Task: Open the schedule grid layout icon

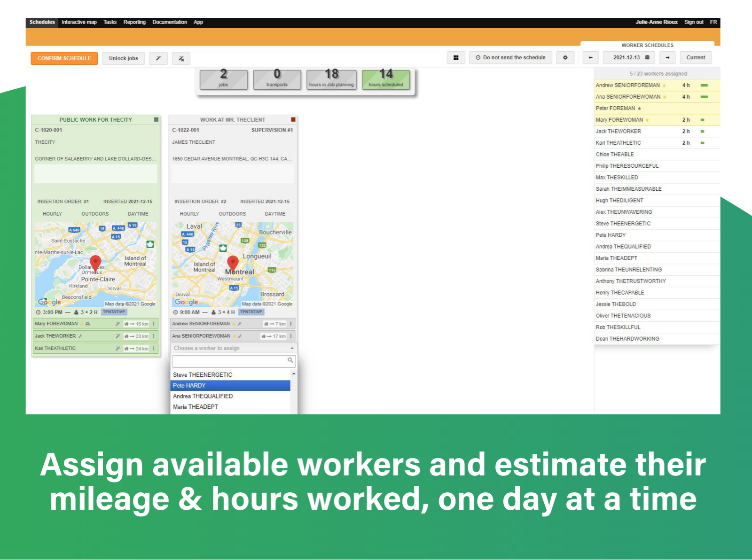Action: point(455,57)
